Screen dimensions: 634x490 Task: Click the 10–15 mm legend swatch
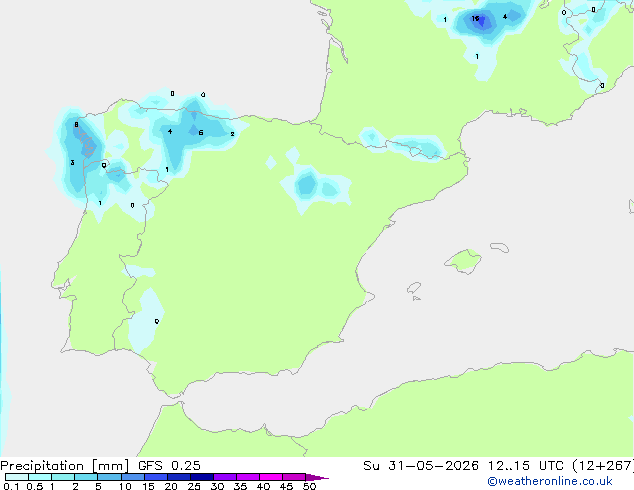[132, 477]
